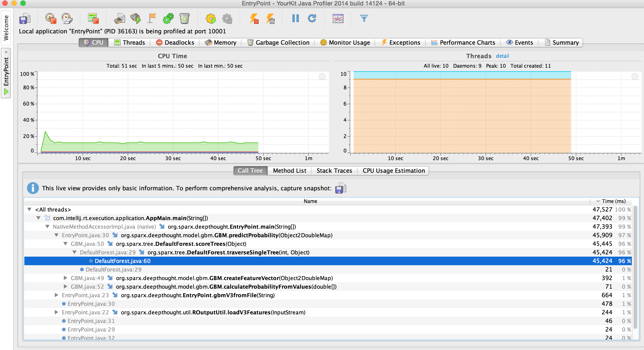644x350 pixels.
Task: Capture memory snapshot with chip-and-document icon
Action: [x=120, y=19]
